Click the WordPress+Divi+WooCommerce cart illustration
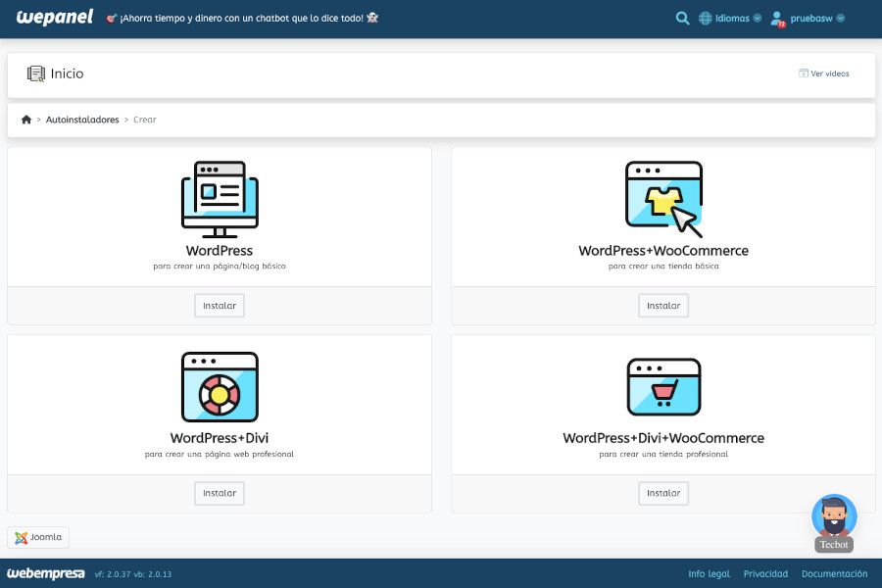882x588 pixels. click(663, 386)
